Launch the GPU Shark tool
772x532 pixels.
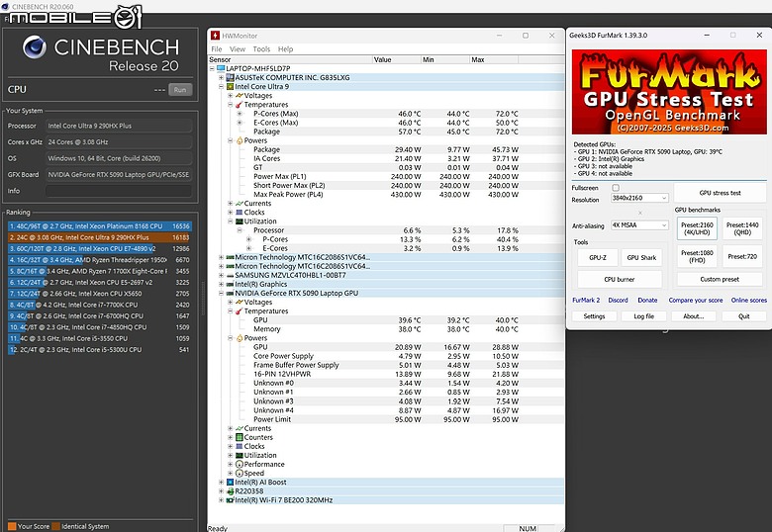coord(641,258)
